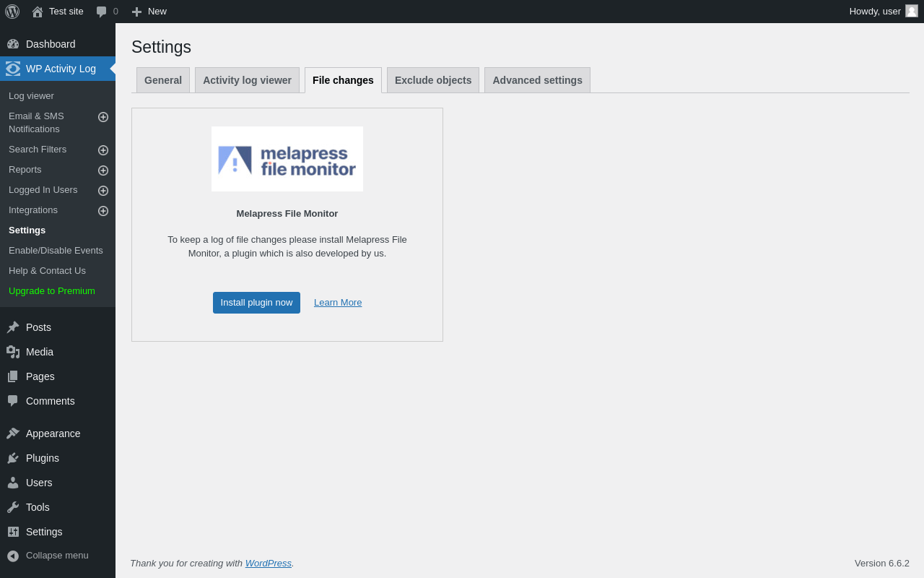Open Log viewer submenu item
Image resolution: width=924 pixels, height=578 pixels.
click(31, 96)
